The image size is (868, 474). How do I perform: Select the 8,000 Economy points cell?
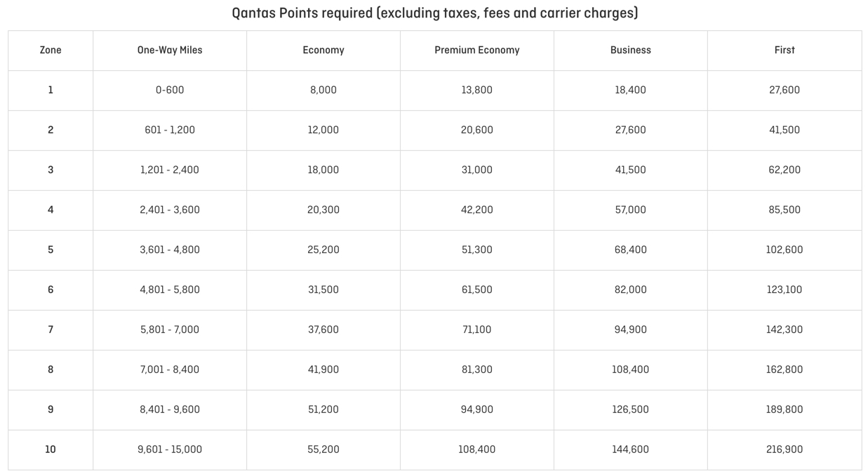coord(323,90)
